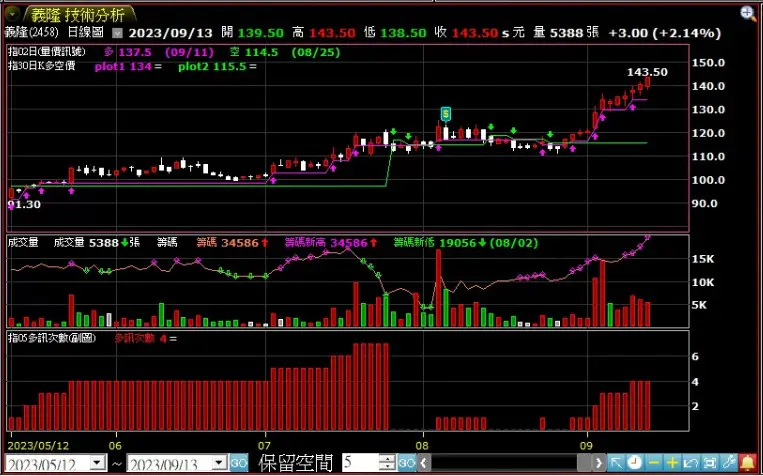Click the arrow cursor tool icon
The height and width of the screenshot is (476, 763).
click(615, 462)
